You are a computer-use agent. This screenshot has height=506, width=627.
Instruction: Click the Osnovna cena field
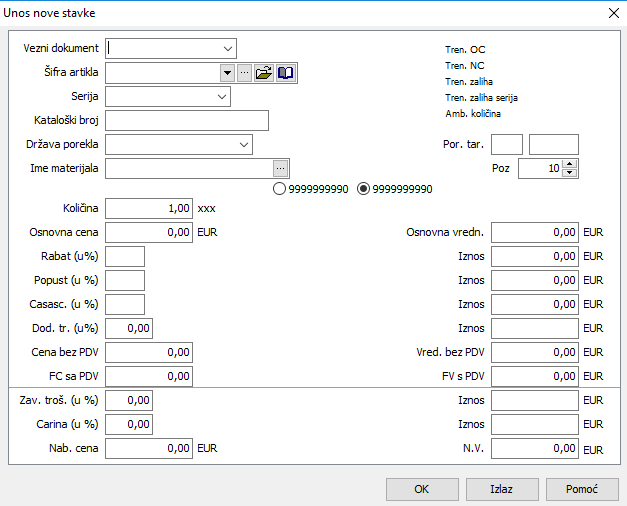149,232
